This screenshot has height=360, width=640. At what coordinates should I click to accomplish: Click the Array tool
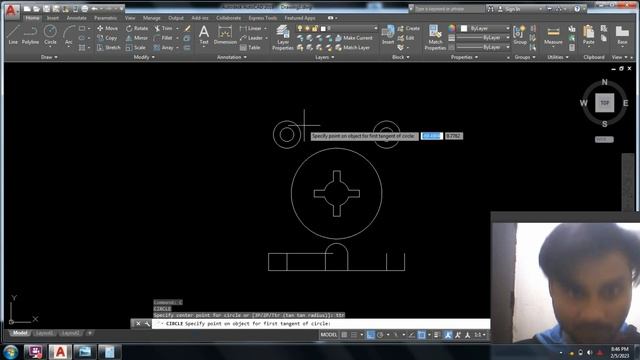click(x=164, y=48)
